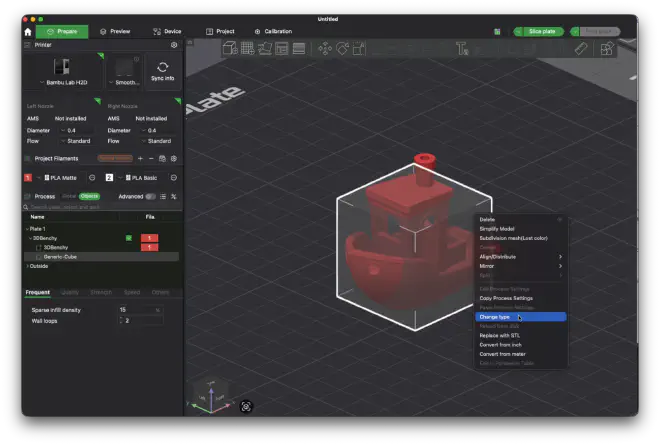660x445 pixels.
Task: Open process settings list icon
Action: point(163,196)
